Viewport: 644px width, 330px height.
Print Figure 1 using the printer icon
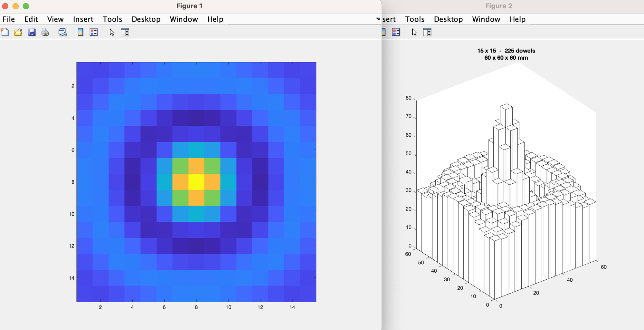[x=45, y=32]
